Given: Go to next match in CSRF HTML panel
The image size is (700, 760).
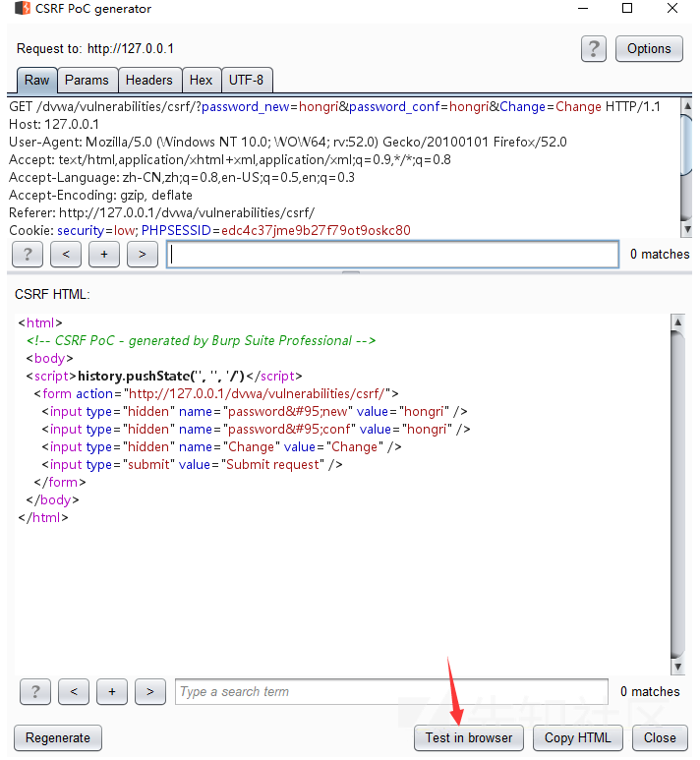Looking at the screenshot, I should (x=150, y=691).
